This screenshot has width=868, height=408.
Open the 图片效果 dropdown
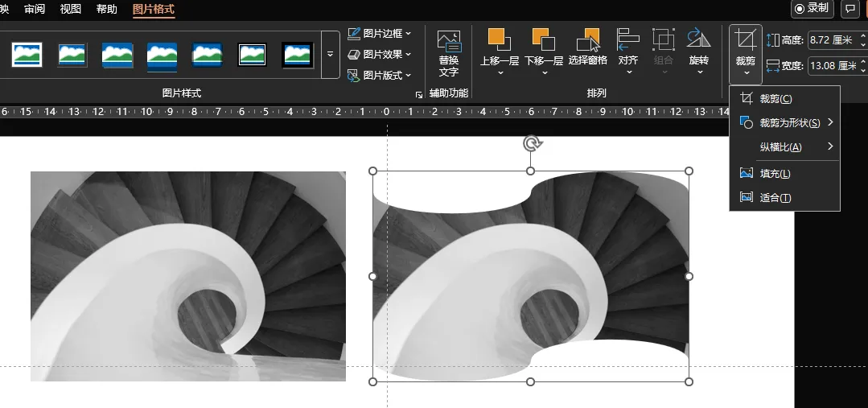pyautogui.click(x=380, y=54)
